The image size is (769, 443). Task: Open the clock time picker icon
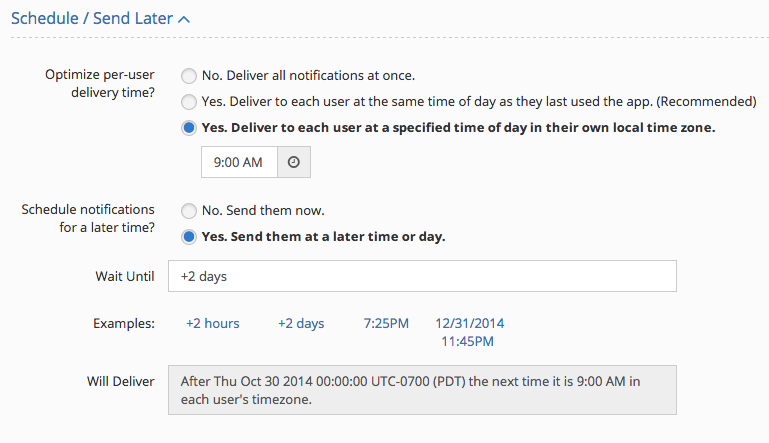(x=294, y=162)
